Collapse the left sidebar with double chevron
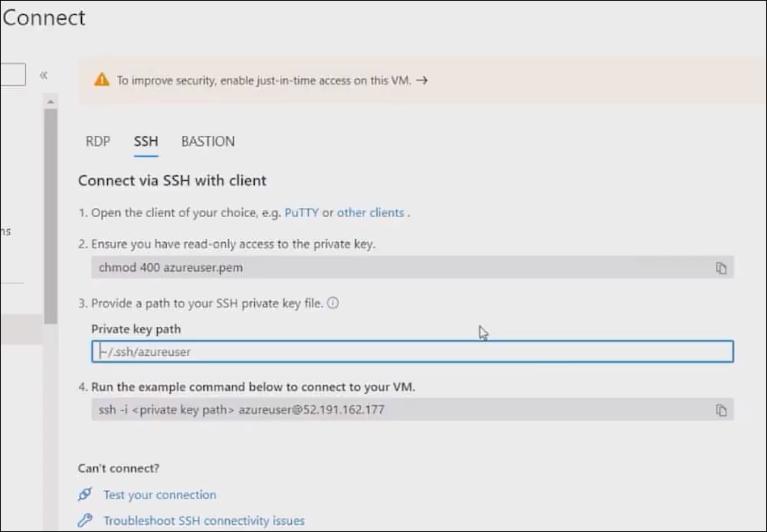The width and height of the screenshot is (767, 532). [x=44, y=75]
